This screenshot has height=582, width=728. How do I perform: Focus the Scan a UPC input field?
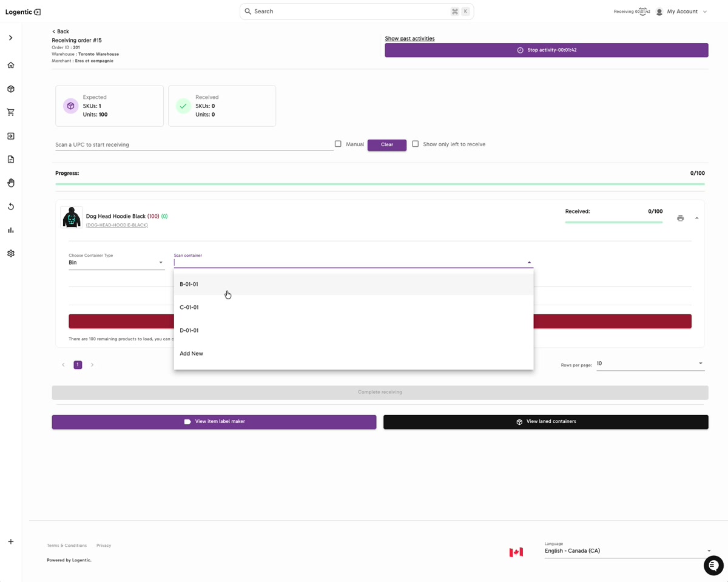194,144
